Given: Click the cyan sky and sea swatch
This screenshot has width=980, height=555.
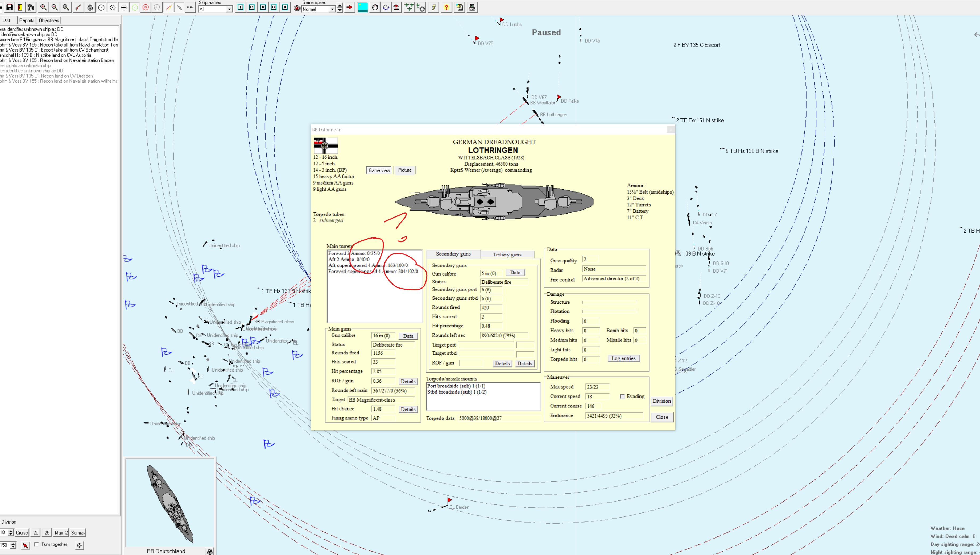Looking at the screenshot, I should 363,7.
